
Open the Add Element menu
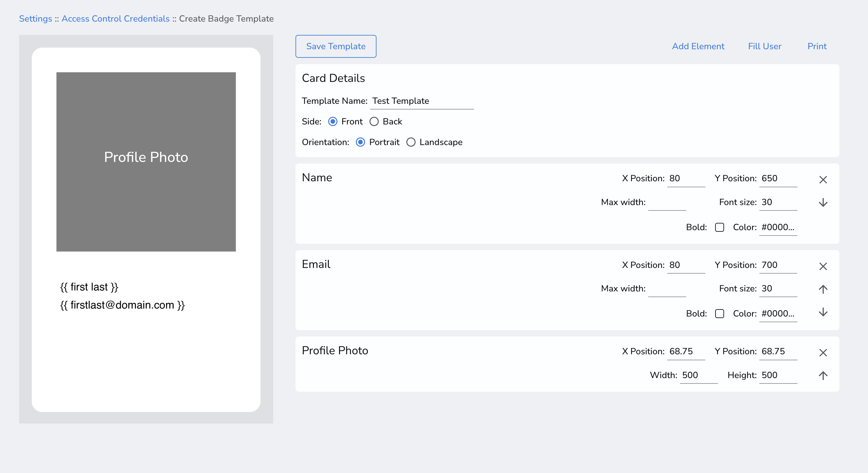tap(698, 46)
